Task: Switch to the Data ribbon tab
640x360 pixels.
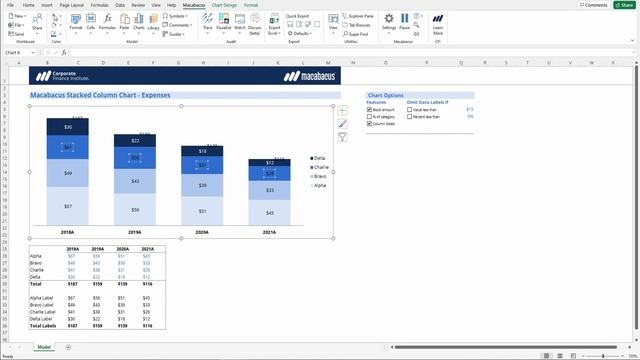Action: click(x=120, y=5)
